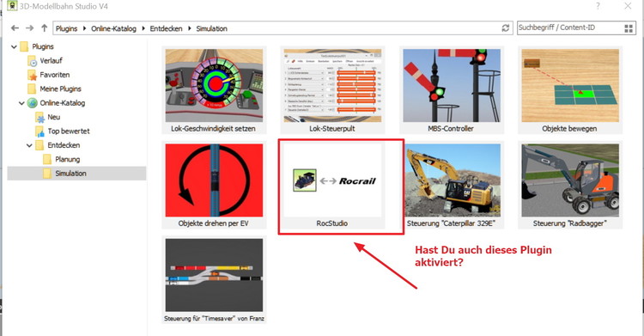The width and height of the screenshot is (644, 336).
Task: Open the RocStudio plugin thumbnail
Action: [332, 186]
